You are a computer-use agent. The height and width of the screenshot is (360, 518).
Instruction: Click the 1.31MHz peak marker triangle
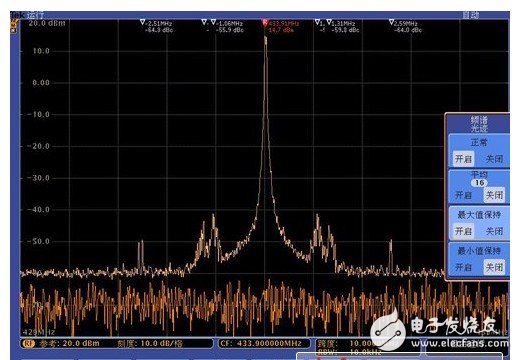coord(329,22)
